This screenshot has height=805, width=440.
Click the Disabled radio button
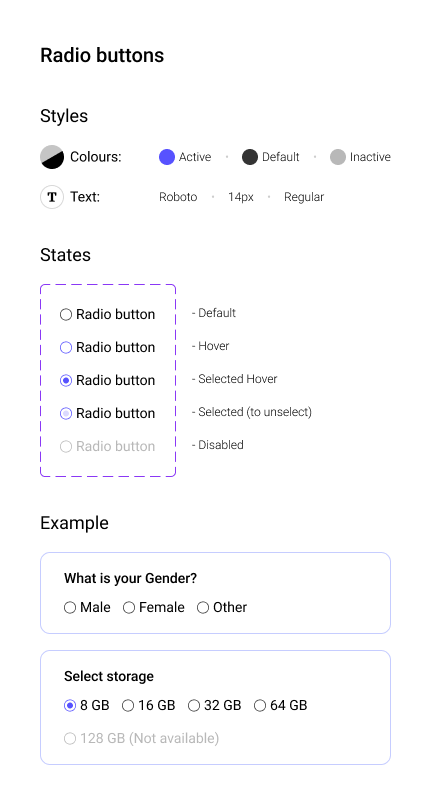click(66, 446)
